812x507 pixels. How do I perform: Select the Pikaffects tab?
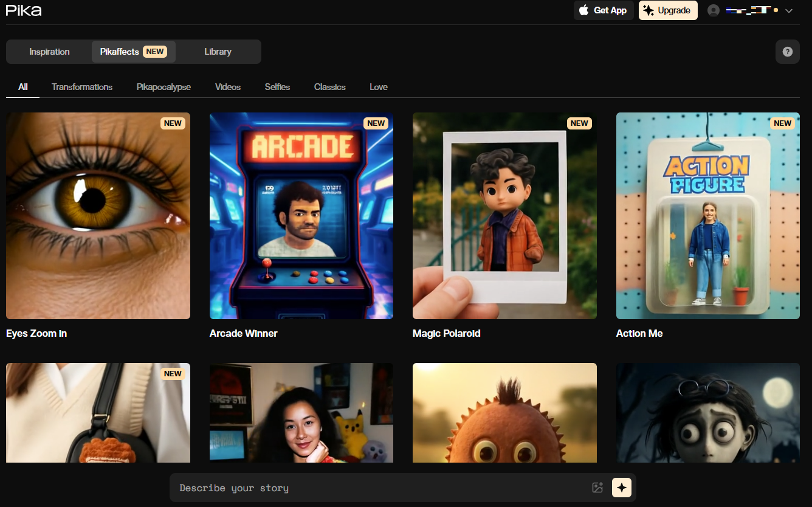pyautogui.click(x=133, y=52)
